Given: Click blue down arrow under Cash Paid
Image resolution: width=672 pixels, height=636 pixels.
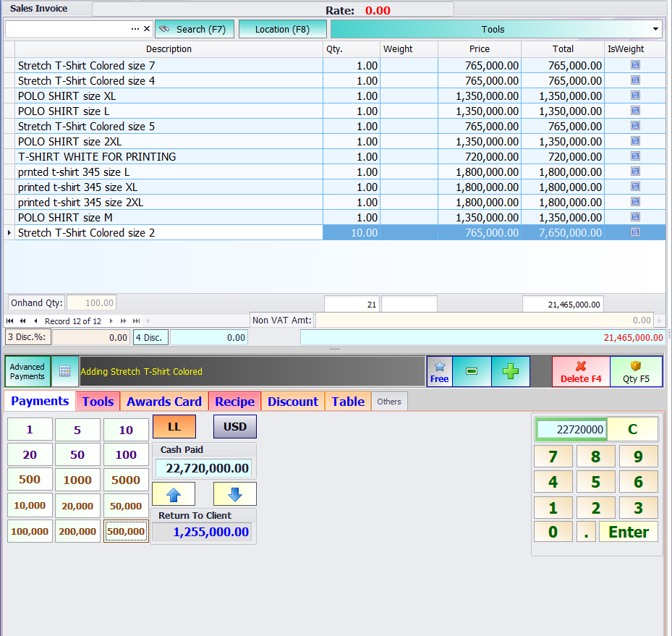Looking at the screenshot, I should click(x=234, y=494).
